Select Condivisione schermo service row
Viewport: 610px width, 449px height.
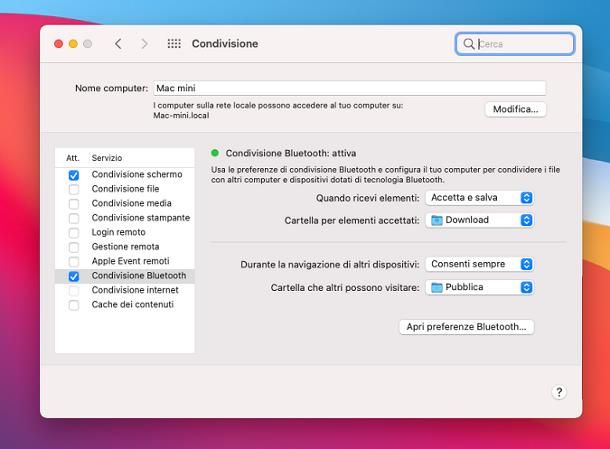[x=124, y=174]
